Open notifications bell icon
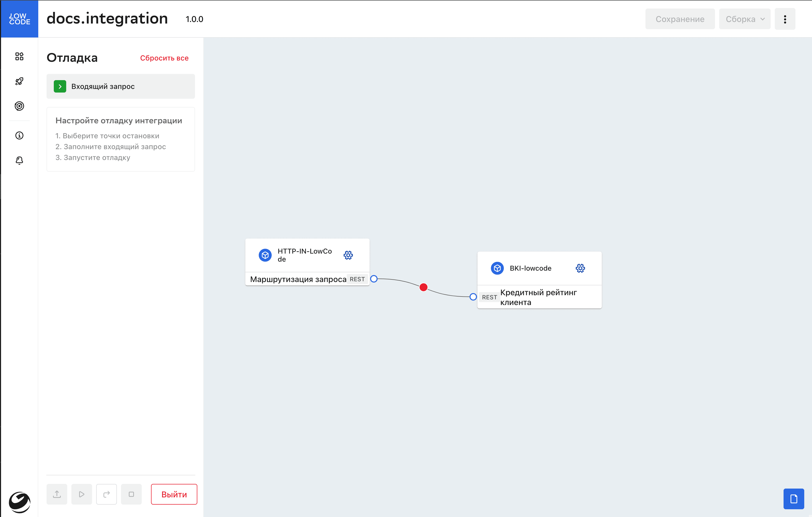The height and width of the screenshot is (517, 812). tap(19, 161)
